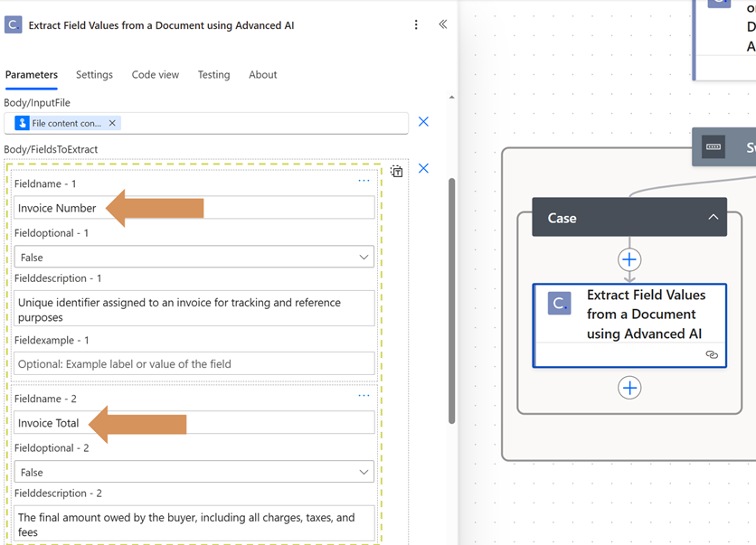Switch to the Settings tab

[x=94, y=75]
